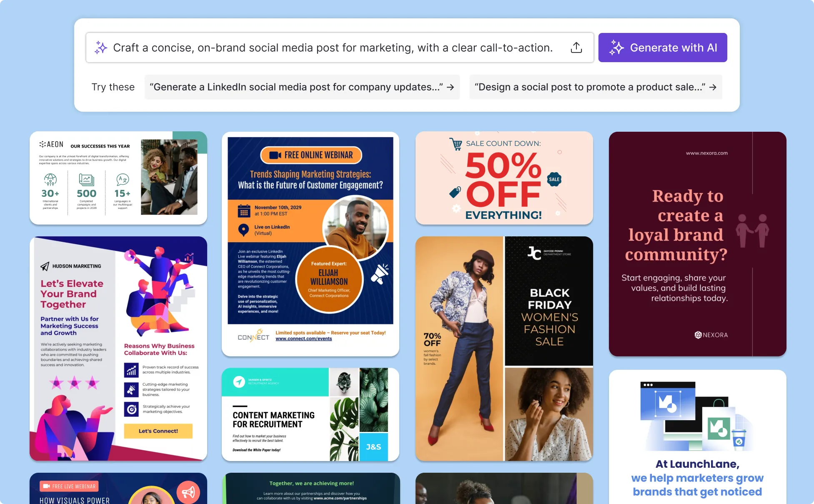Choose the product sale post suggestion
The image size is (814, 504).
pyautogui.click(x=596, y=87)
